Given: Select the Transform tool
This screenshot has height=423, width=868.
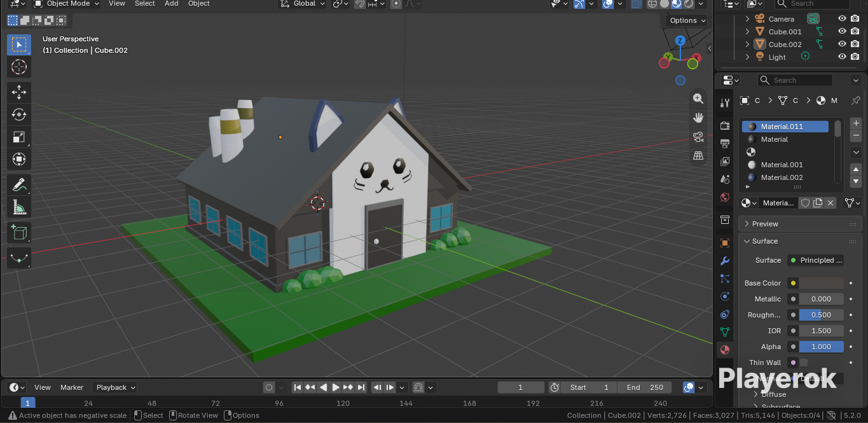Looking at the screenshot, I should click(19, 159).
